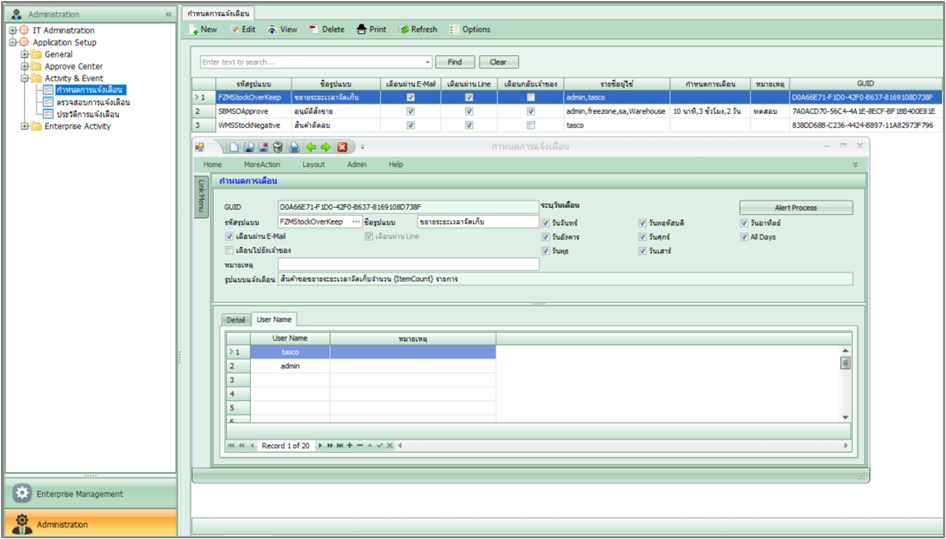Click the New document icon in dialog toolbar
Screen dimensions: 946x539
(233, 147)
